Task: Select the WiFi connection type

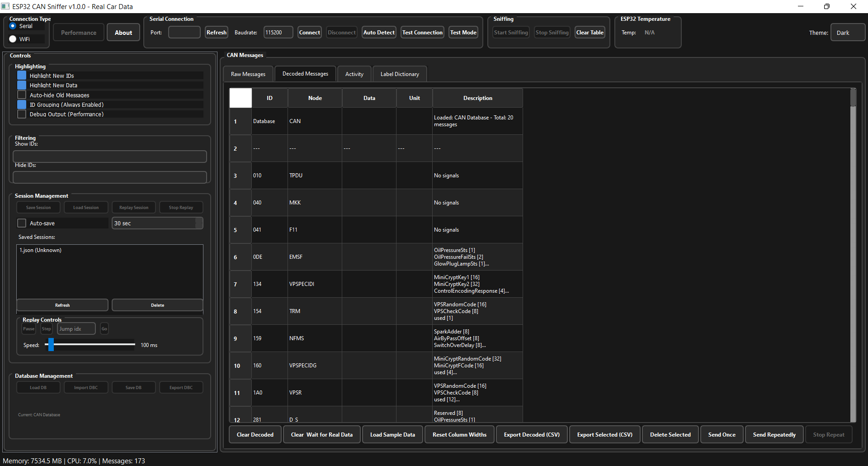Action: tap(13, 39)
